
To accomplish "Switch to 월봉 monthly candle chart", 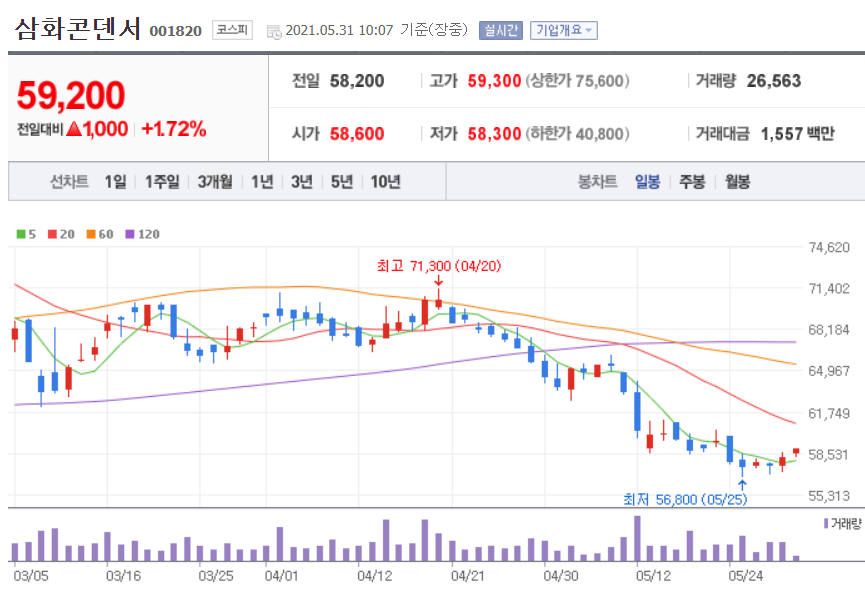I will pos(737,182).
